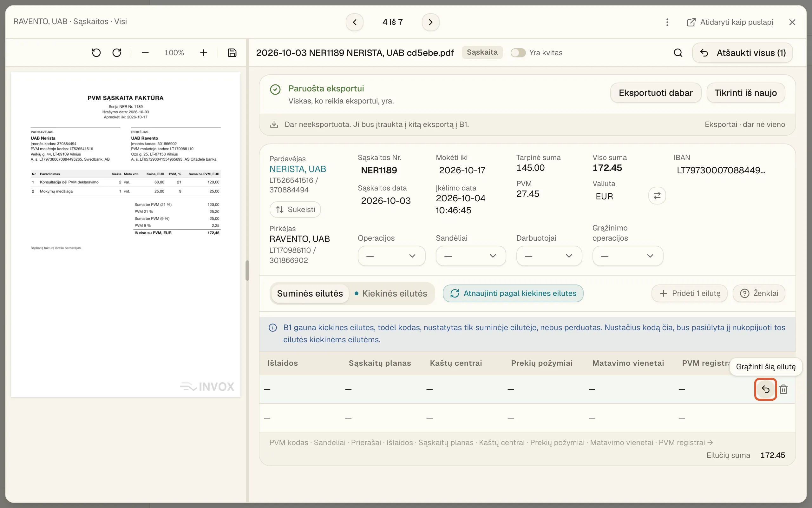
Task: Click the PDF invoice page preview
Action: (126, 234)
